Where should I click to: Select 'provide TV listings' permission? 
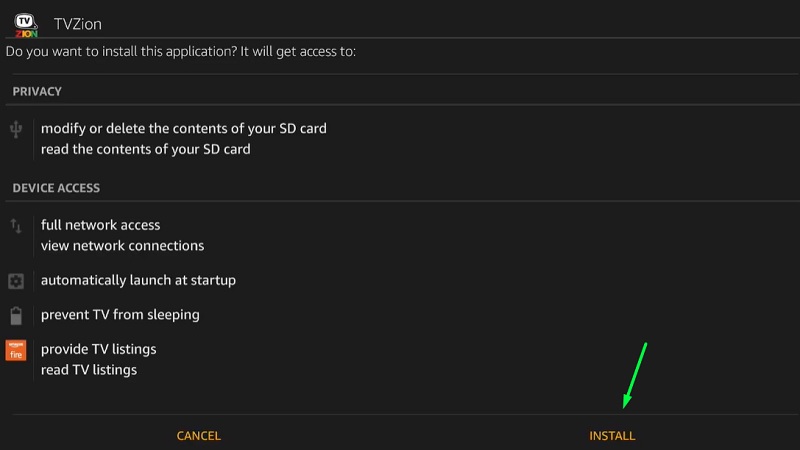tap(98, 349)
